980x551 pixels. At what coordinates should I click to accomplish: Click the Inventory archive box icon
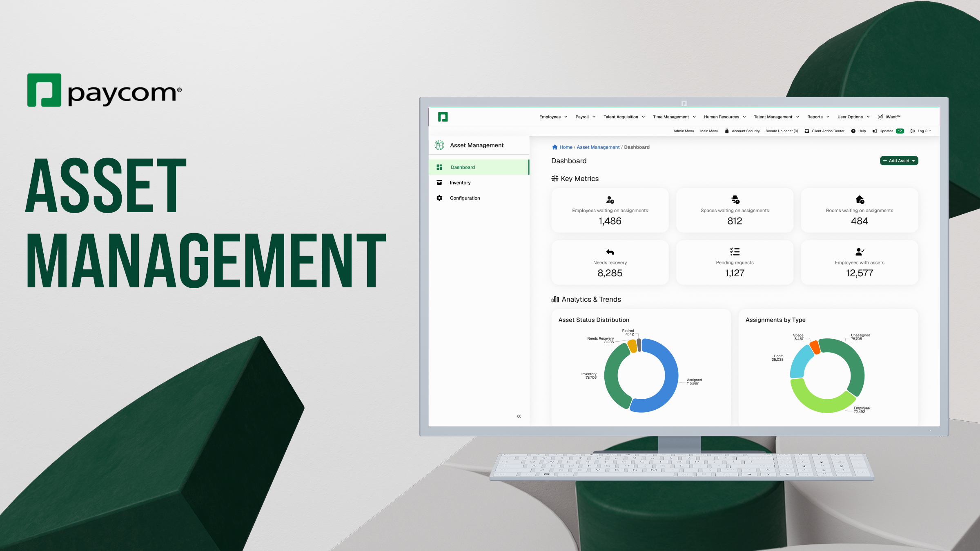(439, 183)
